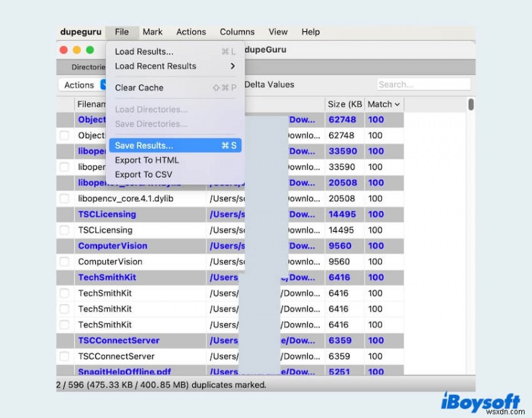Click the Search field

click(x=424, y=84)
